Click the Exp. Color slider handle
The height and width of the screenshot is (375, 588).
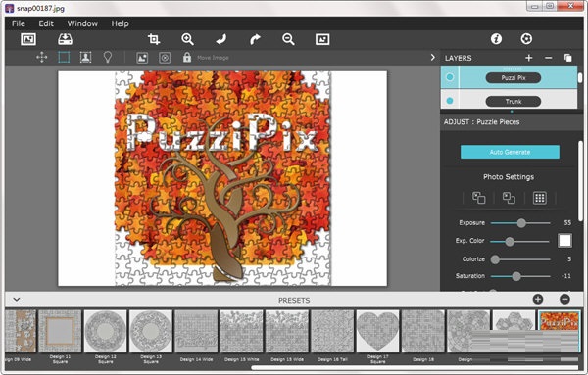tap(510, 242)
